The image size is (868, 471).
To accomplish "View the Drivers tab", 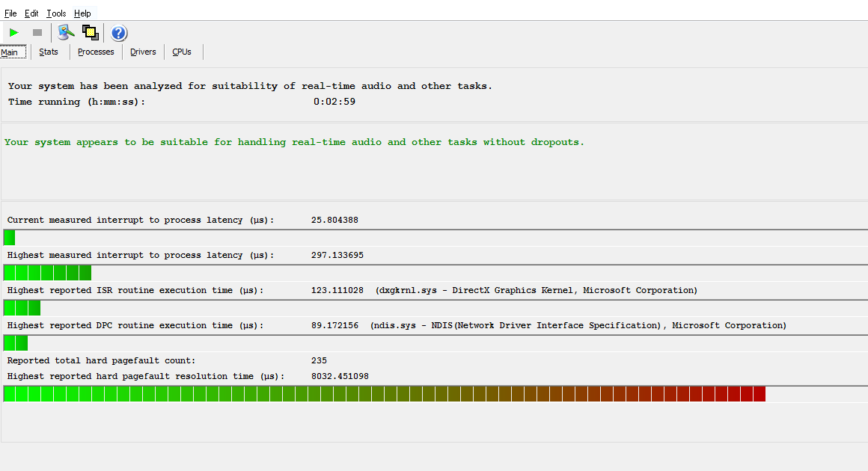I will (143, 52).
